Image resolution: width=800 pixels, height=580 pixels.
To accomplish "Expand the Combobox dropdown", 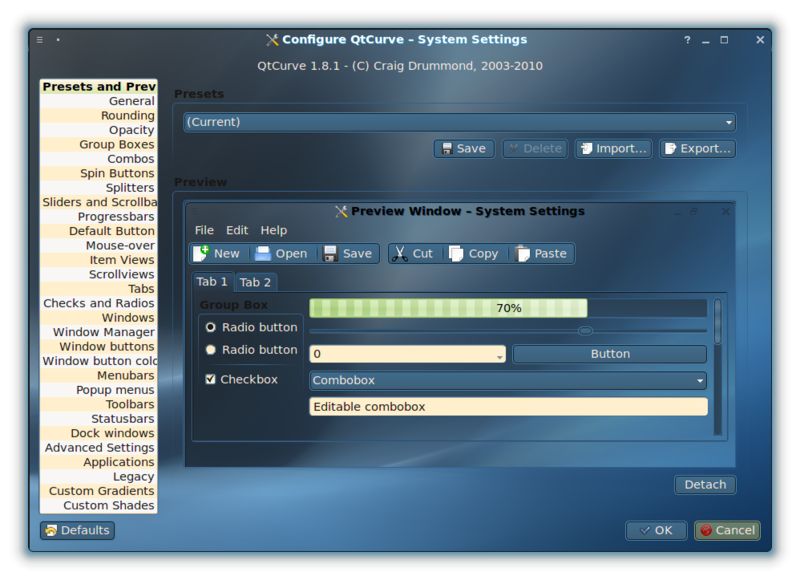I will [508, 381].
